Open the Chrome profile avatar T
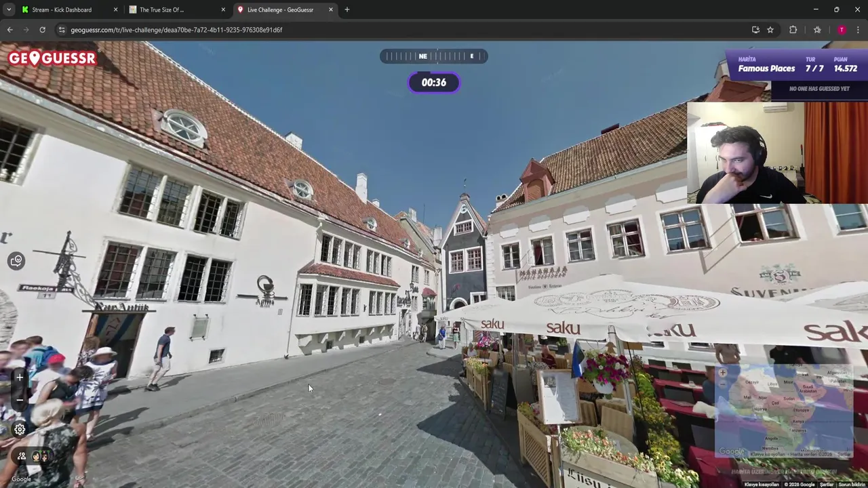Screen dimensions: 868x488 coord(842,30)
